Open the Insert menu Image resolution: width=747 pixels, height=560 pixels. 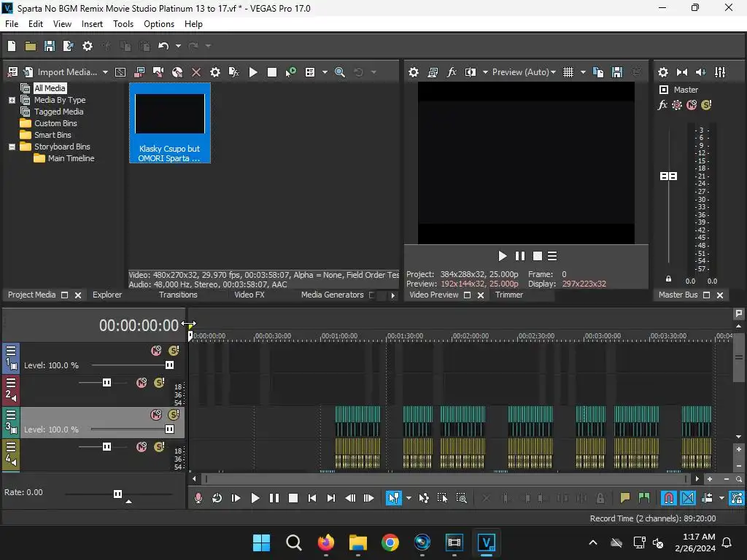[92, 24]
